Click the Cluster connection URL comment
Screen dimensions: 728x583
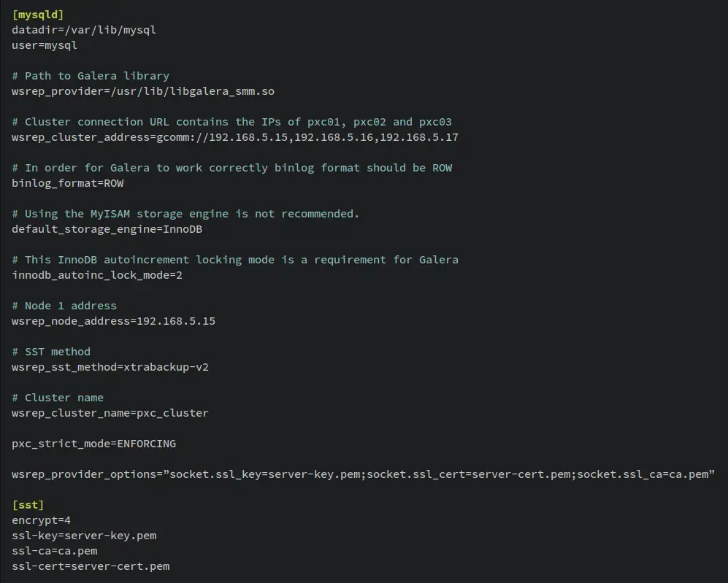tap(231, 122)
